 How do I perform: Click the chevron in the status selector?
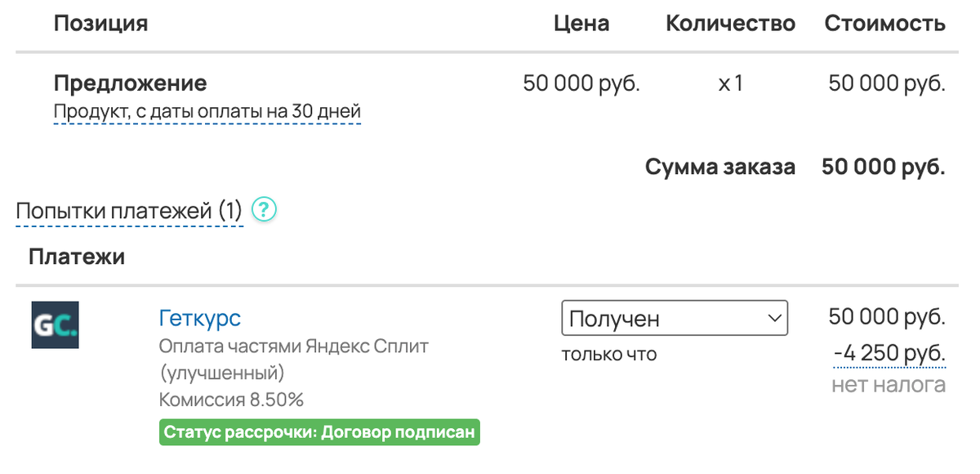774,317
